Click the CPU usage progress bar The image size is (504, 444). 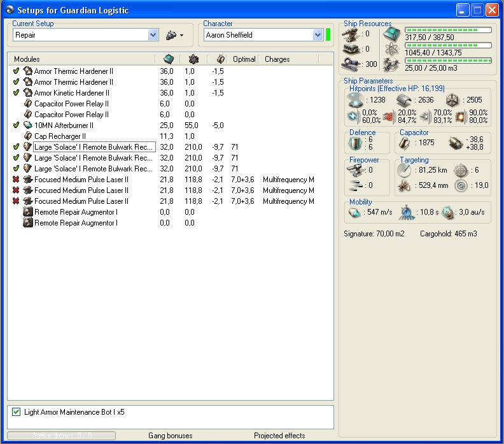448,30
